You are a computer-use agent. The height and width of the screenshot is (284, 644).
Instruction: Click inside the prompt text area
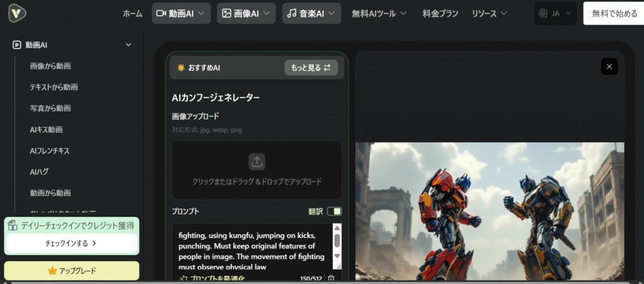(252, 248)
